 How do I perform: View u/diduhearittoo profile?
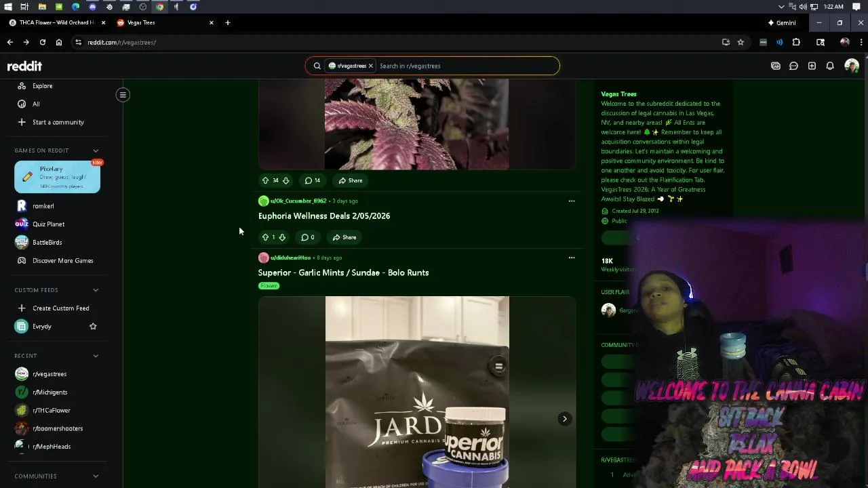tap(290, 258)
